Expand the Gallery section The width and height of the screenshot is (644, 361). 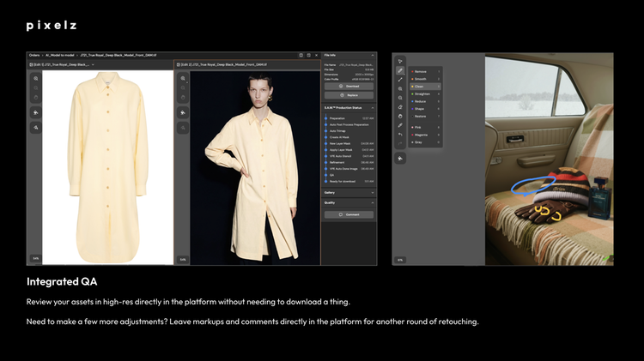372,193
